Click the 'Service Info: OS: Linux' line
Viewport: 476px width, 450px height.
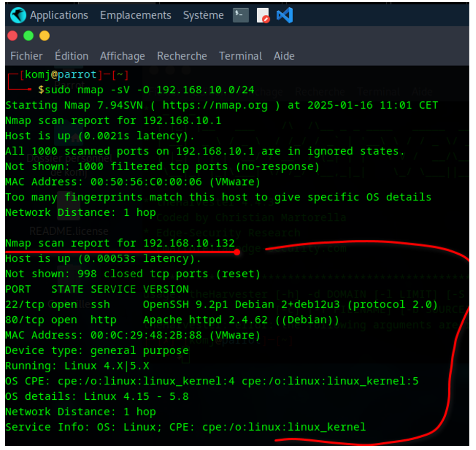pyautogui.click(x=185, y=427)
